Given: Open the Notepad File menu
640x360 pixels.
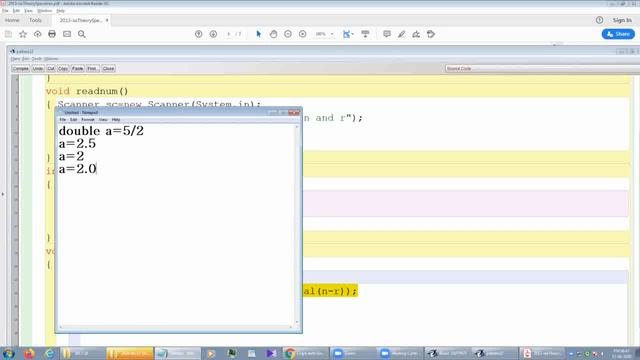Looking at the screenshot, I should point(62,120).
